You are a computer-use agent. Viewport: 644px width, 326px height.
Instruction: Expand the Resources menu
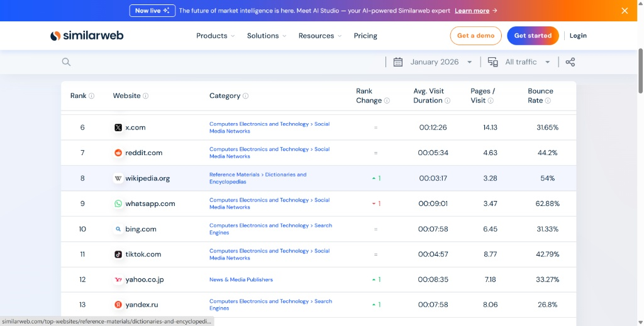pyautogui.click(x=320, y=36)
